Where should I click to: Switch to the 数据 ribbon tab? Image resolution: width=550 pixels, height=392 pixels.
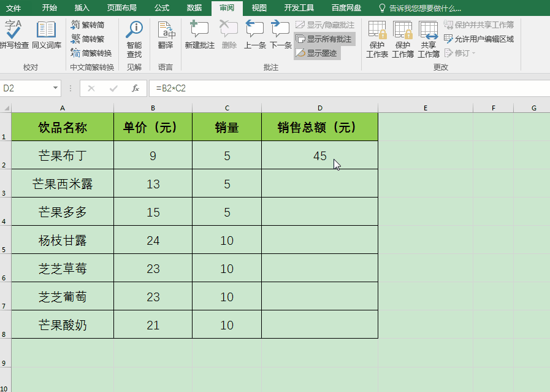pos(194,9)
